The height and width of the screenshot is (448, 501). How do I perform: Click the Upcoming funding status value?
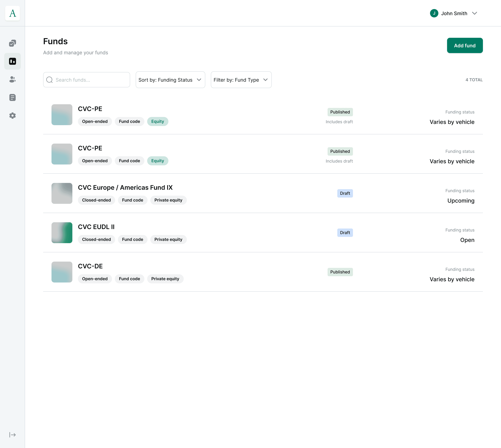point(461,201)
